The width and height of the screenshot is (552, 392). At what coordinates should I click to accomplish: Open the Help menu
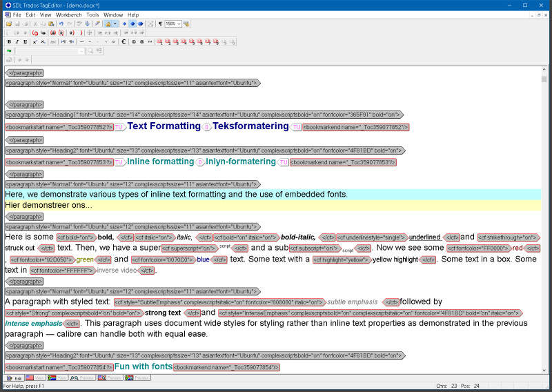tap(133, 14)
